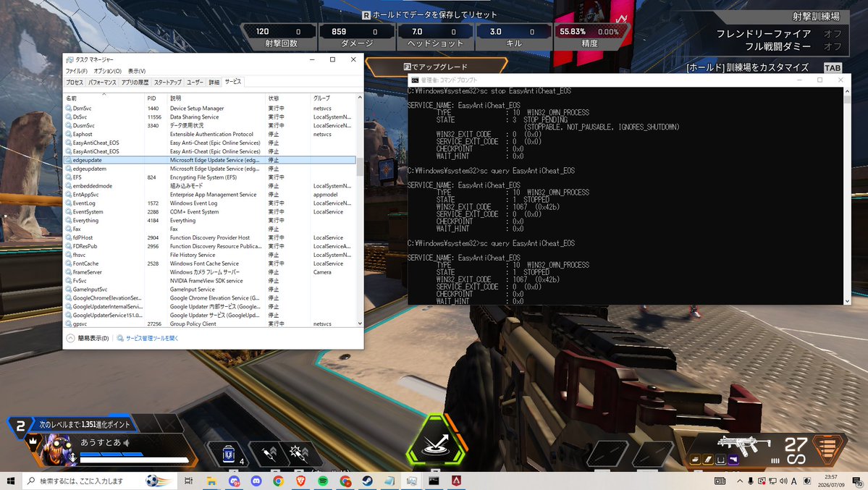Open the ファイル(F) menu in Task Manager
This screenshot has width=868, height=490.
[77, 71]
